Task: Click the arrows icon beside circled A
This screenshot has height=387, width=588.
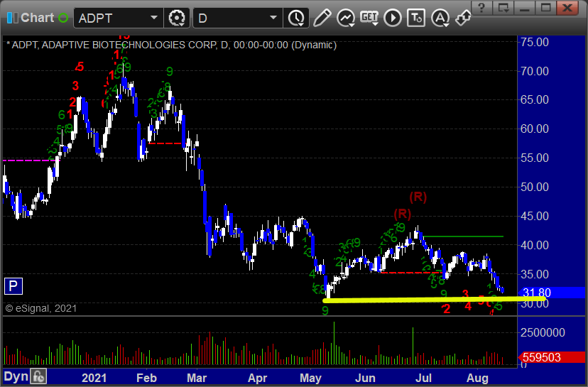Action: point(463,18)
